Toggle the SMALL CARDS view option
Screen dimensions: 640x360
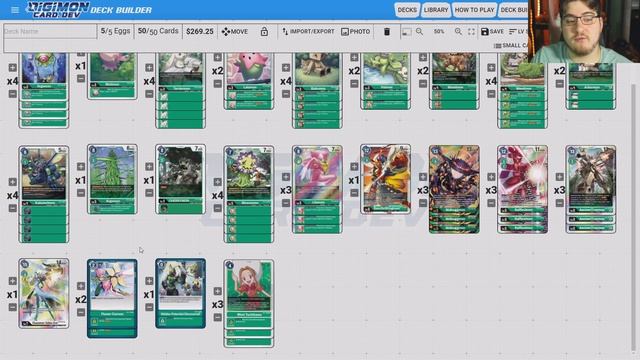pyautogui.click(x=511, y=45)
